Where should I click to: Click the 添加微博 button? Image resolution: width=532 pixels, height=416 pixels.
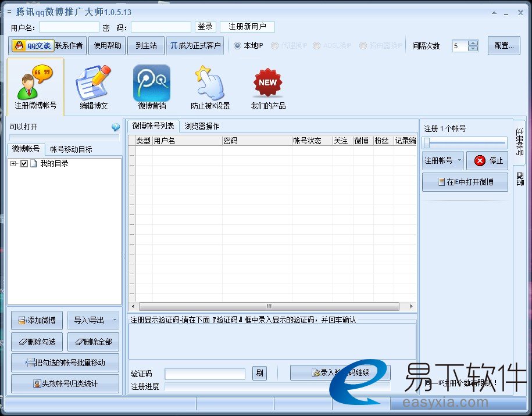pyautogui.click(x=37, y=320)
